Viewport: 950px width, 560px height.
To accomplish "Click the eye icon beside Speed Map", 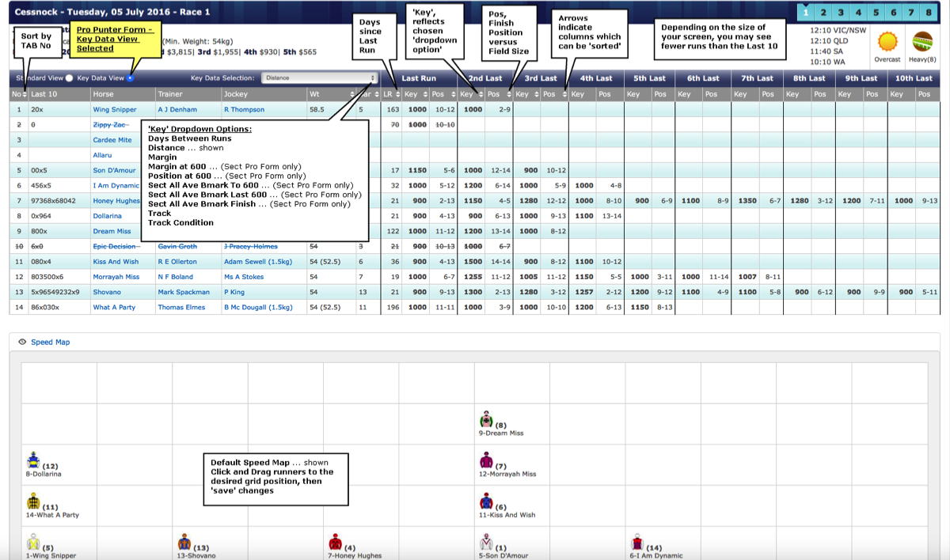I will 21,342.
